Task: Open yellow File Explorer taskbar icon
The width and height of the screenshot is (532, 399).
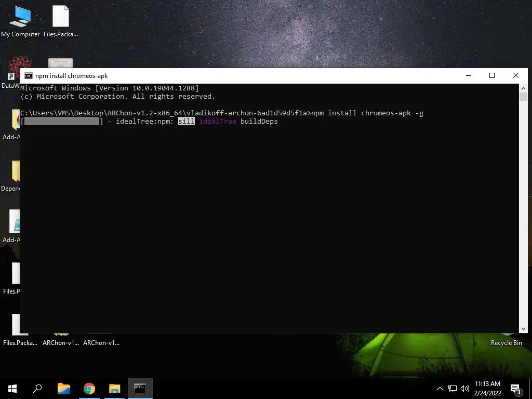Action: click(x=115, y=389)
